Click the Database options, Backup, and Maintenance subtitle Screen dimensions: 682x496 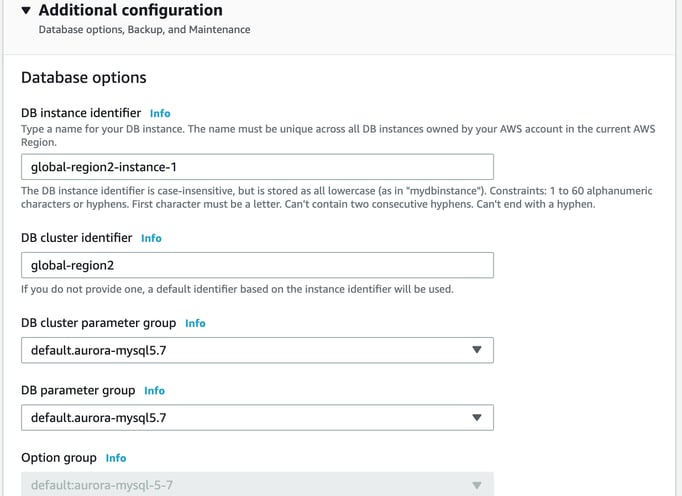pos(144,30)
